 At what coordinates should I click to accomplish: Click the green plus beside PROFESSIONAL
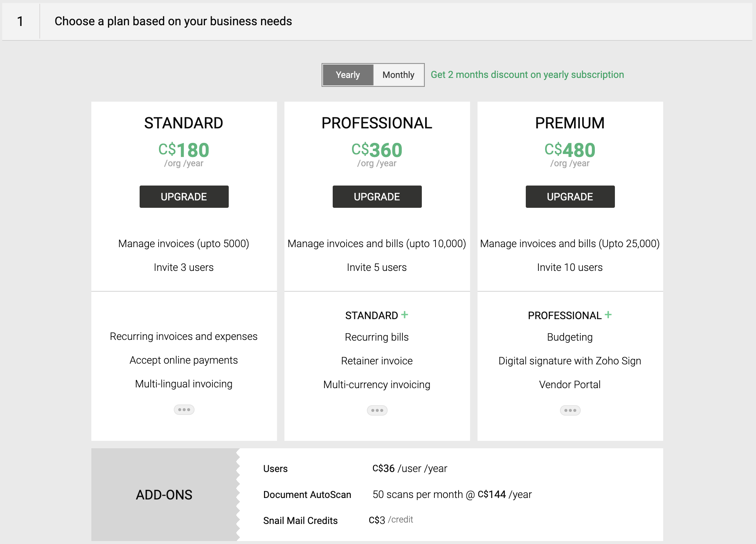pos(608,315)
